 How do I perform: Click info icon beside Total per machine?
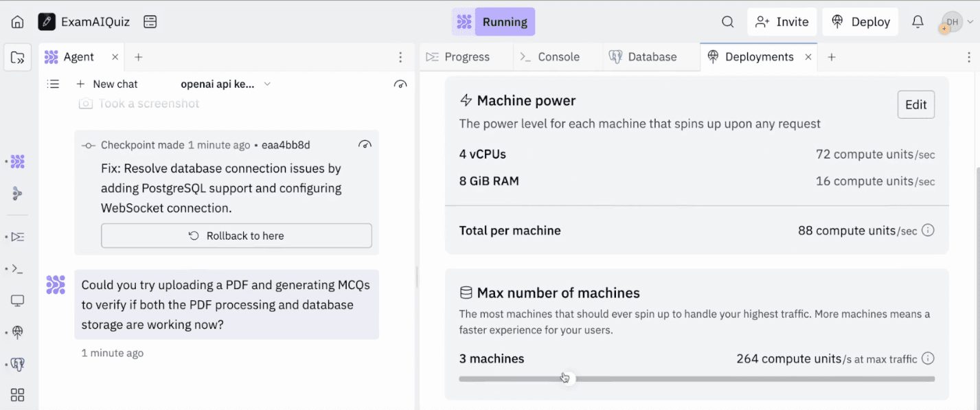point(928,231)
